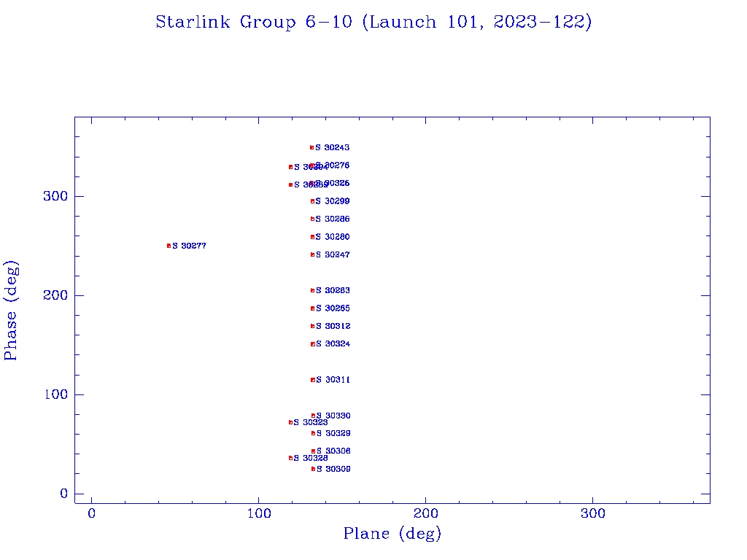Click the 'S 30324' satellite label
747x560 pixels.
click(333, 344)
